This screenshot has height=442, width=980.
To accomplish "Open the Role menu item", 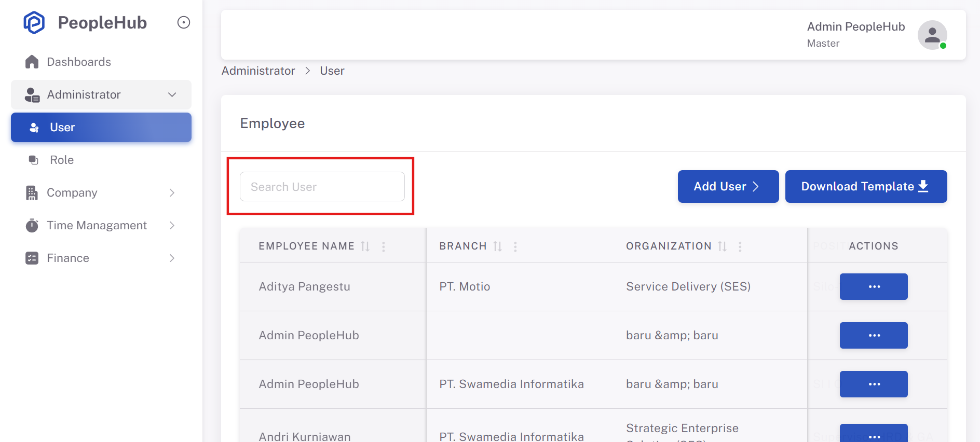I will pos(101,160).
